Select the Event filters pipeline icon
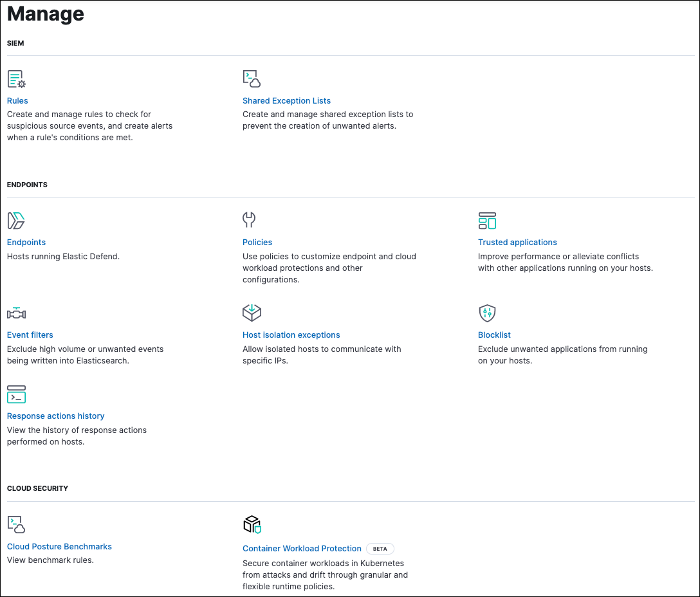The height and width of the screenshot is (597, 700). pyautogui.click(x=16, y=313)
